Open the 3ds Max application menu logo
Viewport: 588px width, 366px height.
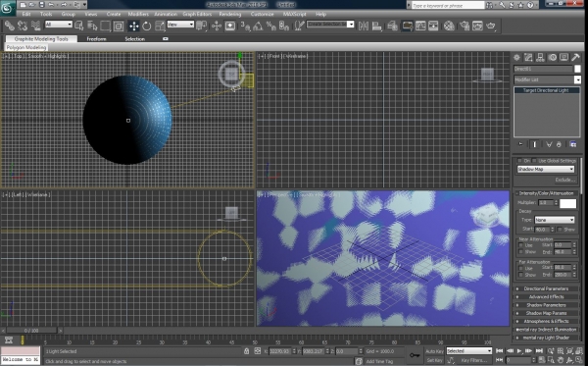pyautogui.click(x=8, y=8)
